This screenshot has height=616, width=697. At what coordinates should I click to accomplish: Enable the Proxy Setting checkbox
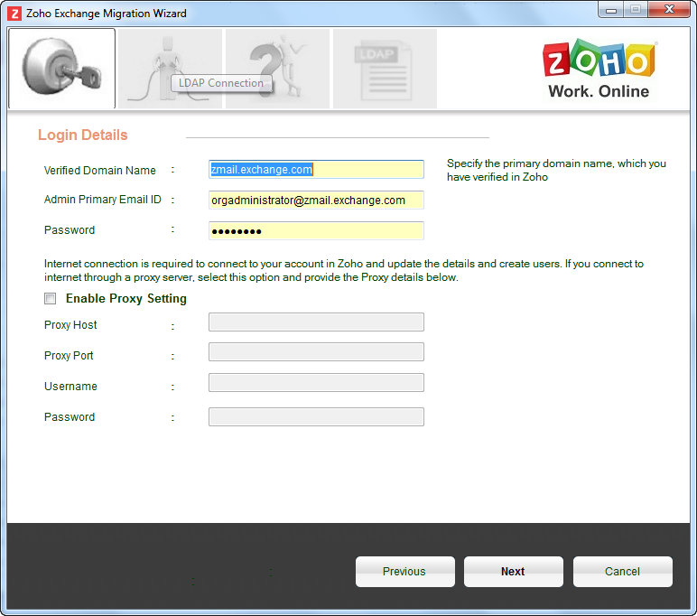pos(51,299)
